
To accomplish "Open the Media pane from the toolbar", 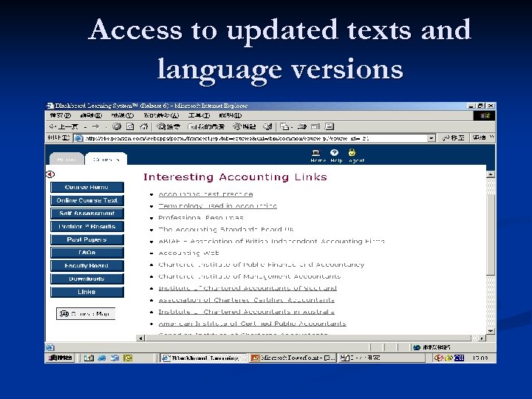I will pyautogui.click(x=245, y=127).
